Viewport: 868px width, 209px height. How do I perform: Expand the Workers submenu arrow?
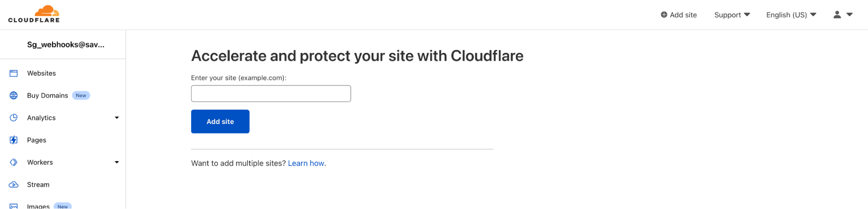117,162
